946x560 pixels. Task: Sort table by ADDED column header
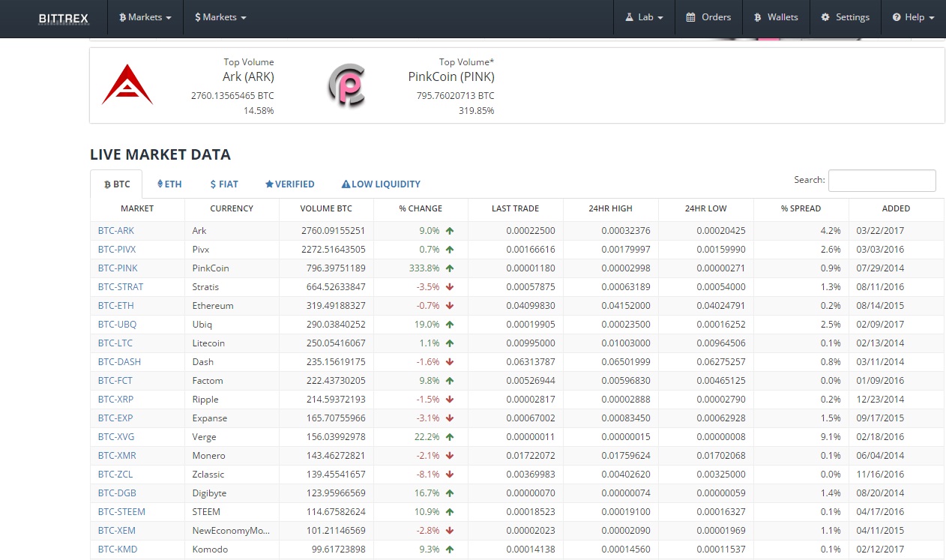(x=896, y=208)
